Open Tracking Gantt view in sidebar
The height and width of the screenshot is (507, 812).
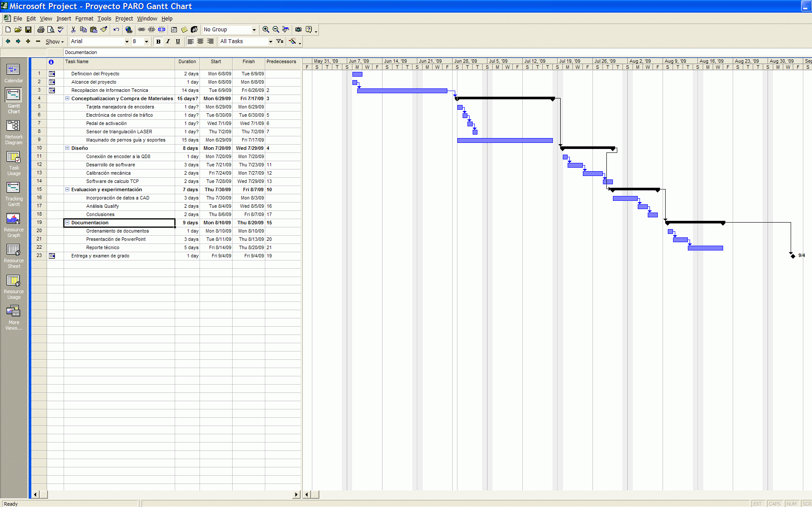[x=14, y=194]
